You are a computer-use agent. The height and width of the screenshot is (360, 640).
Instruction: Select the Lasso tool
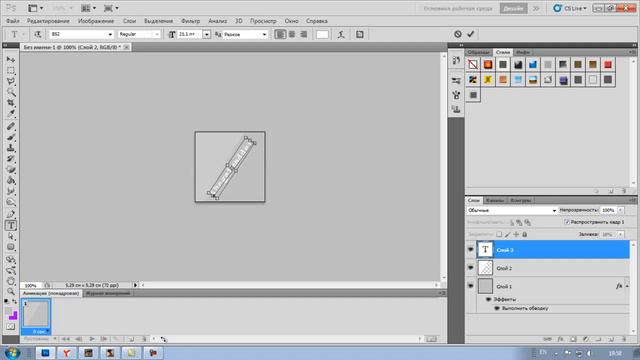tap(11, 81)
